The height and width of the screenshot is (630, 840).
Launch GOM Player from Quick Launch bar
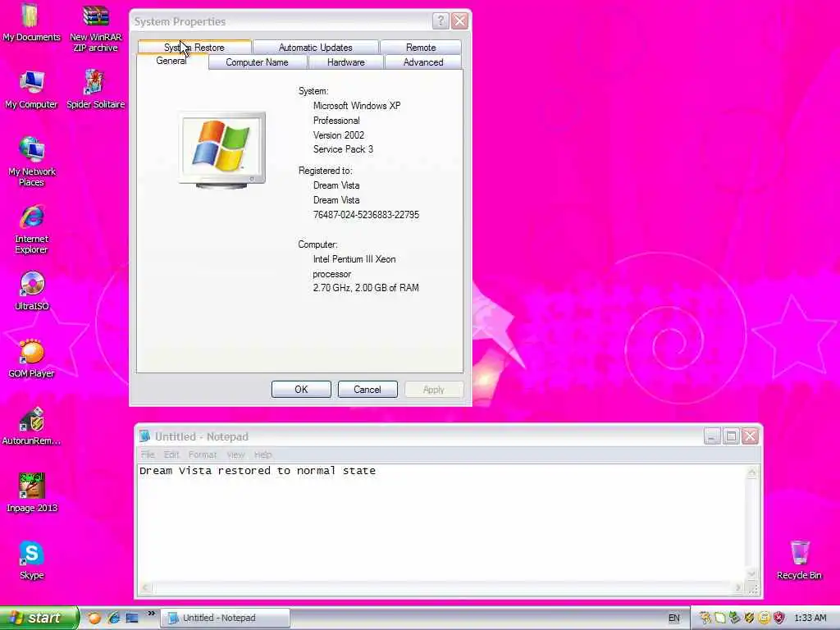coord(94,618)
